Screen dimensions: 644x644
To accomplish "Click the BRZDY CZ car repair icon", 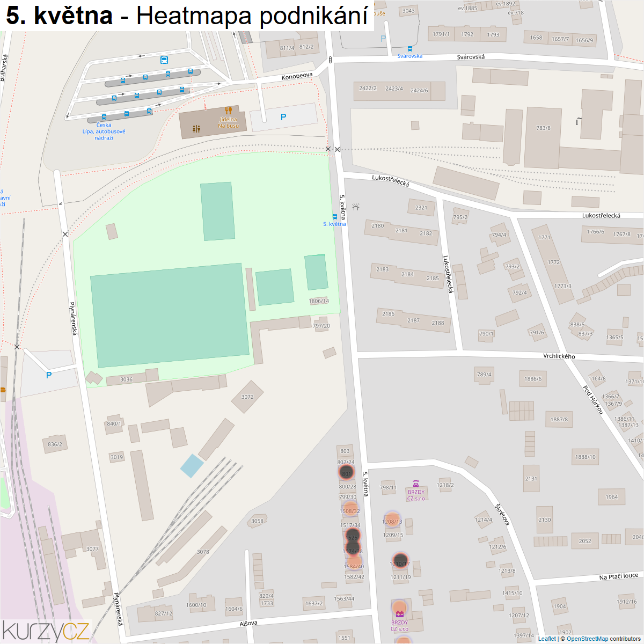I will (x=415, y=484).
